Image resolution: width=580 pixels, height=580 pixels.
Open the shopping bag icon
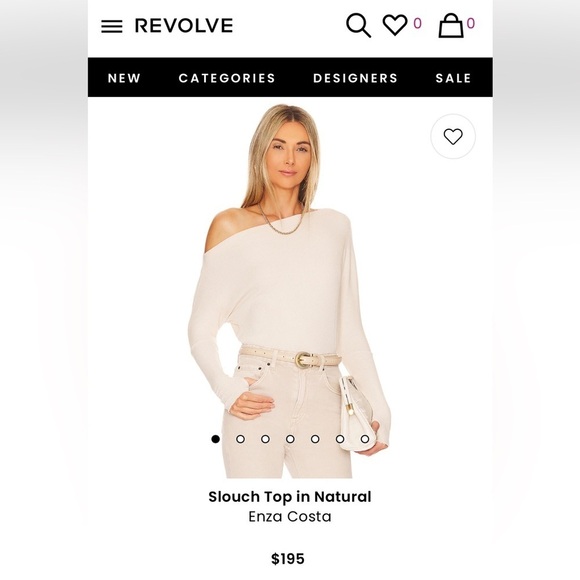(451, 25)
